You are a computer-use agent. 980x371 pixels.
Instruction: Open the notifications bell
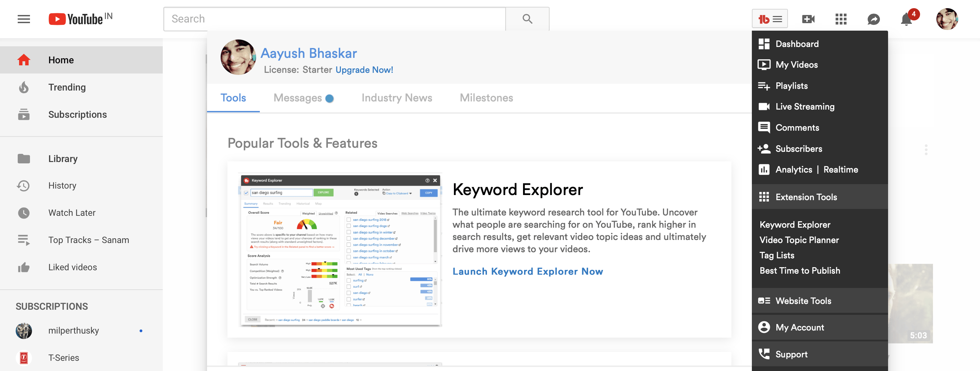point(907,19)
